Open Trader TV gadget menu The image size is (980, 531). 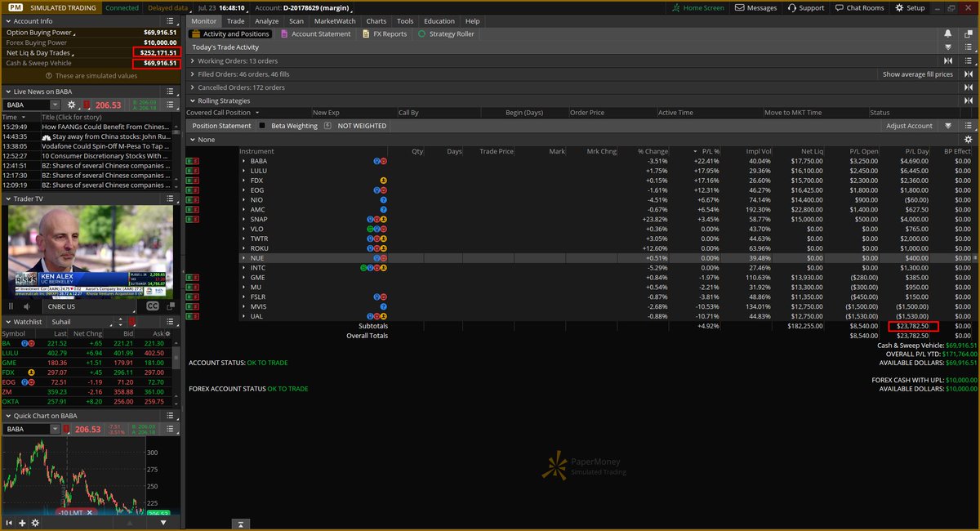click(171, 199)
